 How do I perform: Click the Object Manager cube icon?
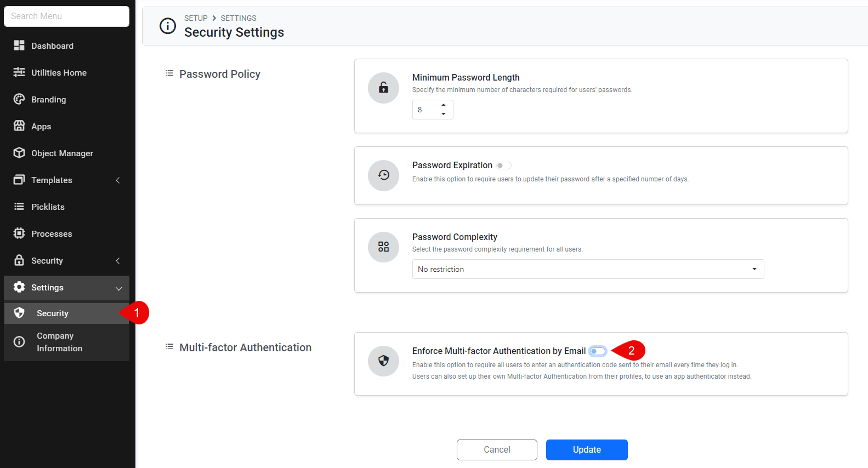[x=19, y=153]
